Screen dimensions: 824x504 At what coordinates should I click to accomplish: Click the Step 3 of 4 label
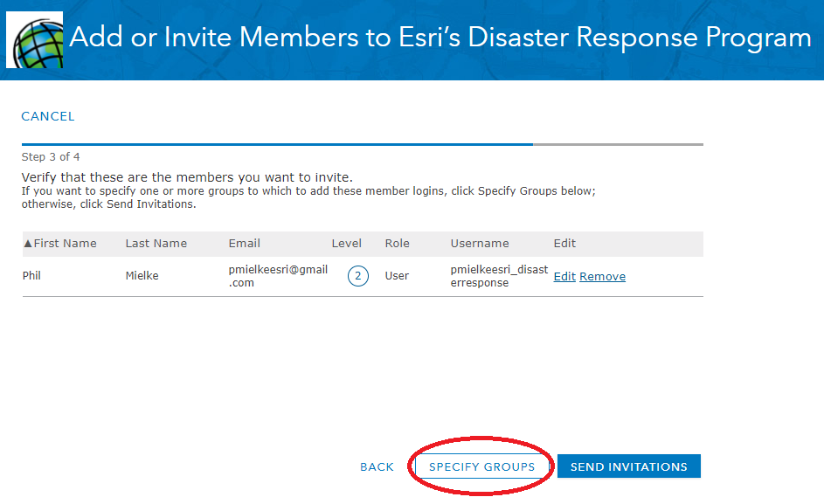pyautogui.click(x=51, y=156)
